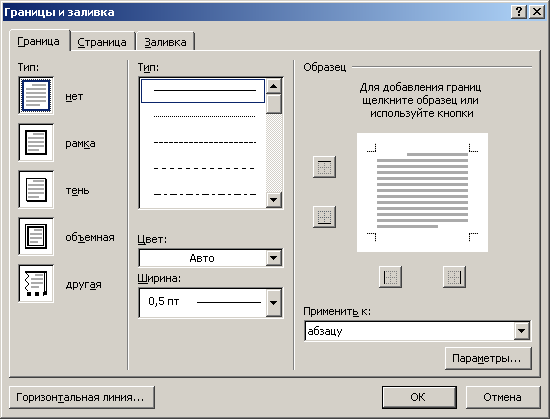Confirm with the OK button

419,397
